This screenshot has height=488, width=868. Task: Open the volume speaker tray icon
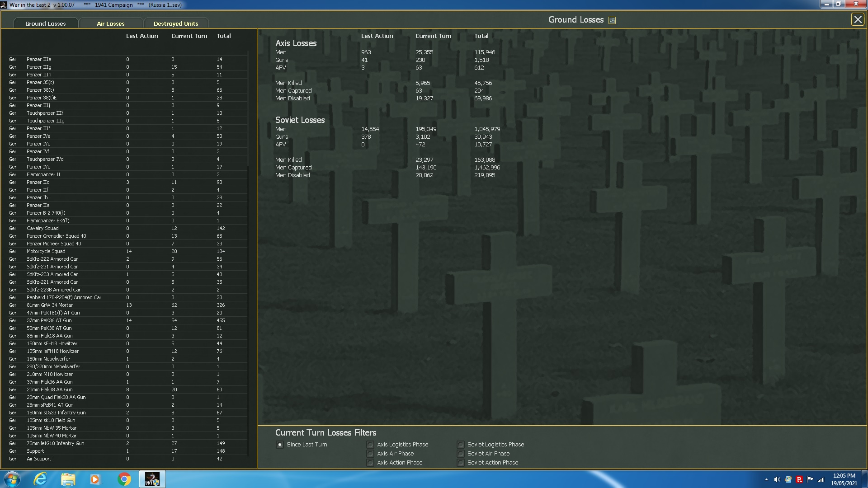777,479
